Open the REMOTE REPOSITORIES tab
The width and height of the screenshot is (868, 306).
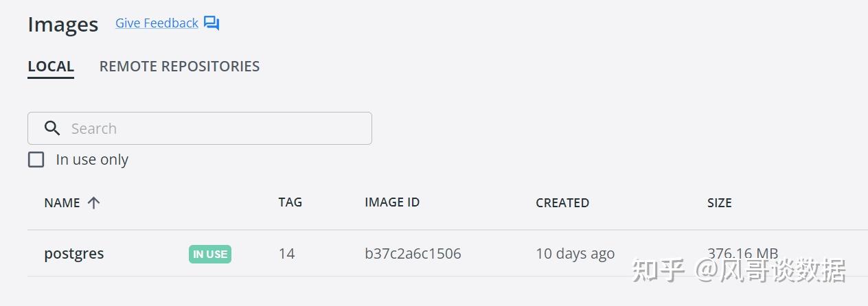179,67
